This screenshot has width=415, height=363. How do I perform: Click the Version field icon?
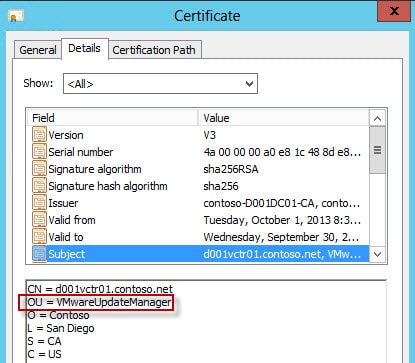(39, 135)
